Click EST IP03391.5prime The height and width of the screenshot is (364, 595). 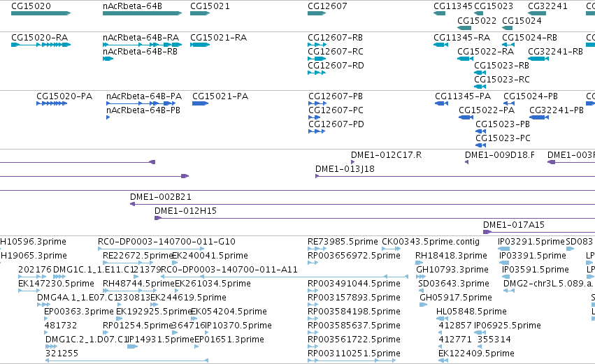533,256
